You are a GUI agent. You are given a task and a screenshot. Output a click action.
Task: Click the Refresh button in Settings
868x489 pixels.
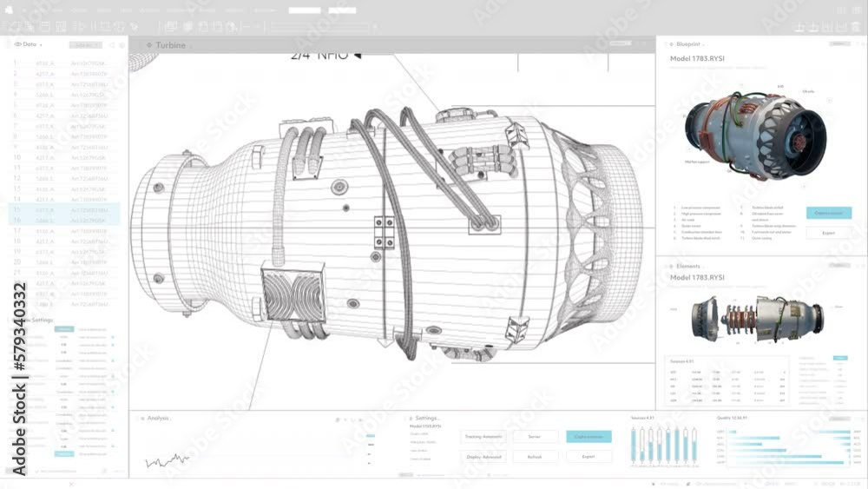(x=534, y=457)
